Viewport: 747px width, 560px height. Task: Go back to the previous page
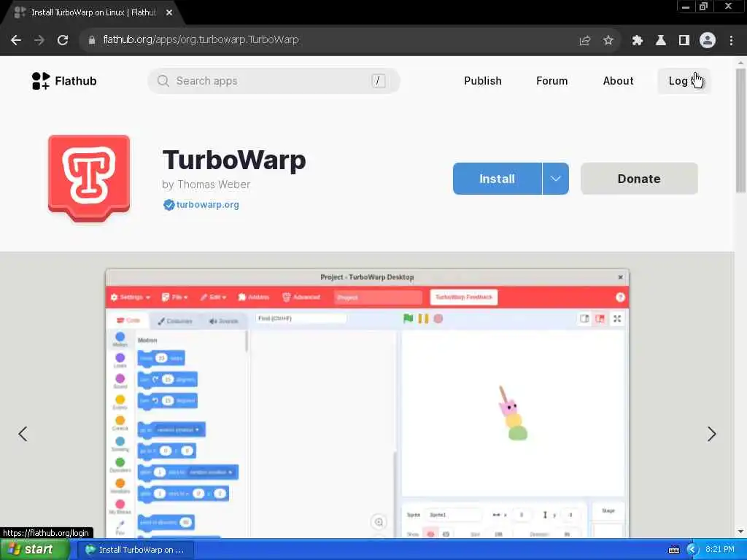16,40
